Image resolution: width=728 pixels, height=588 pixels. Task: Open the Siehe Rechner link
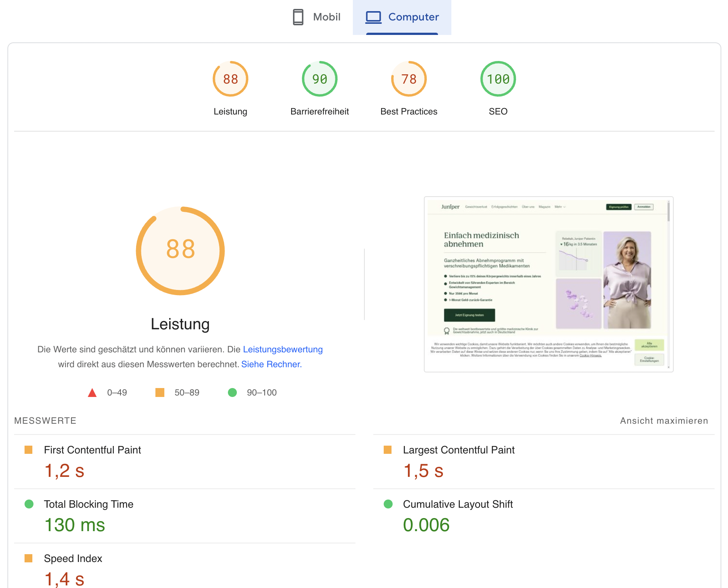271,364
